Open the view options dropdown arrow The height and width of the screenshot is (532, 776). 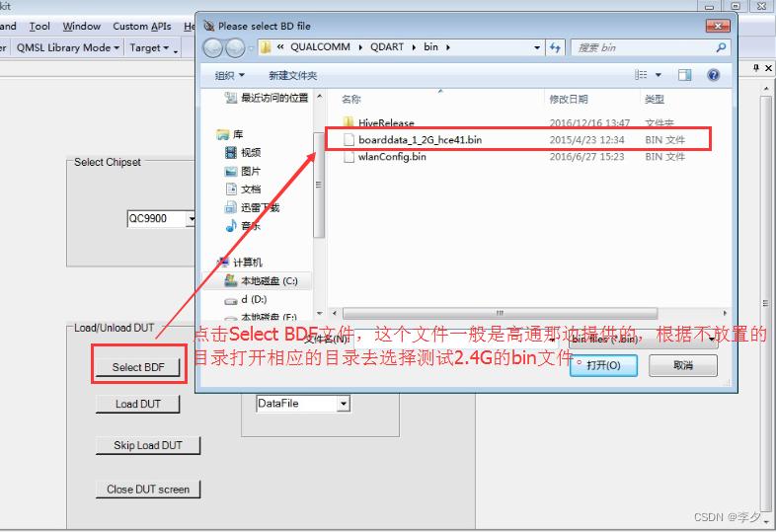659,75
